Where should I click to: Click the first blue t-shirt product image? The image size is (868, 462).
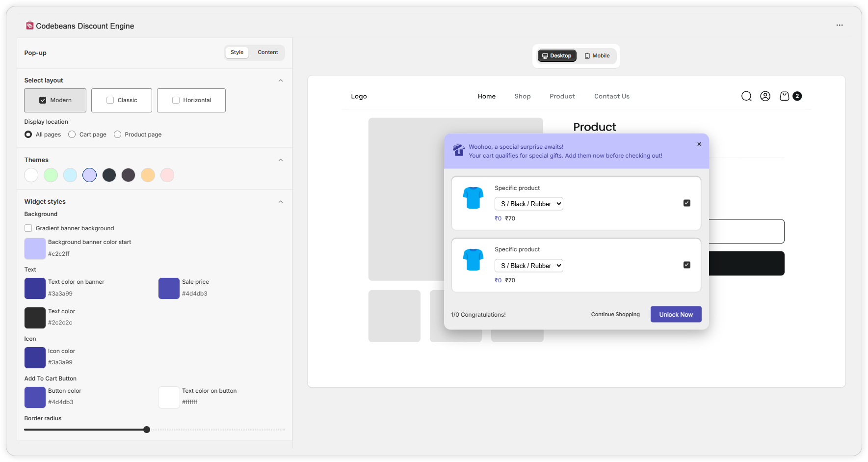click(x=473, y=198)
